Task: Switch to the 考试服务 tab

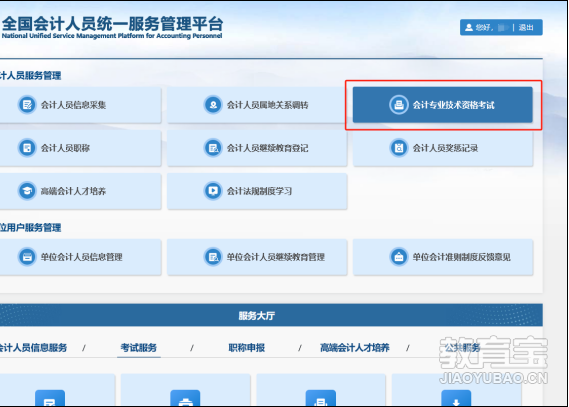Action: click(x=139, y=348)
